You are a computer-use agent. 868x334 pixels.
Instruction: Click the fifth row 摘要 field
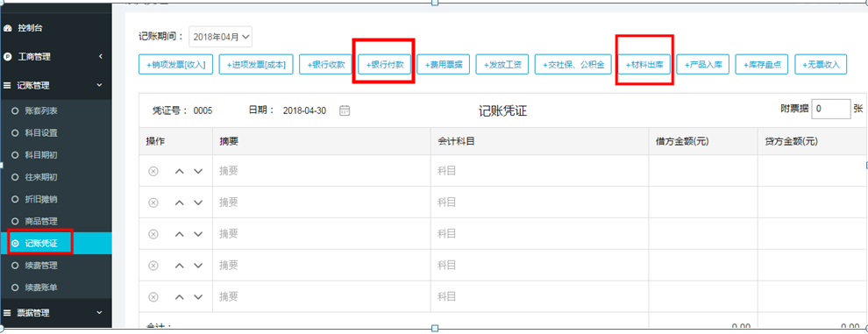click(x=322, y=297)
